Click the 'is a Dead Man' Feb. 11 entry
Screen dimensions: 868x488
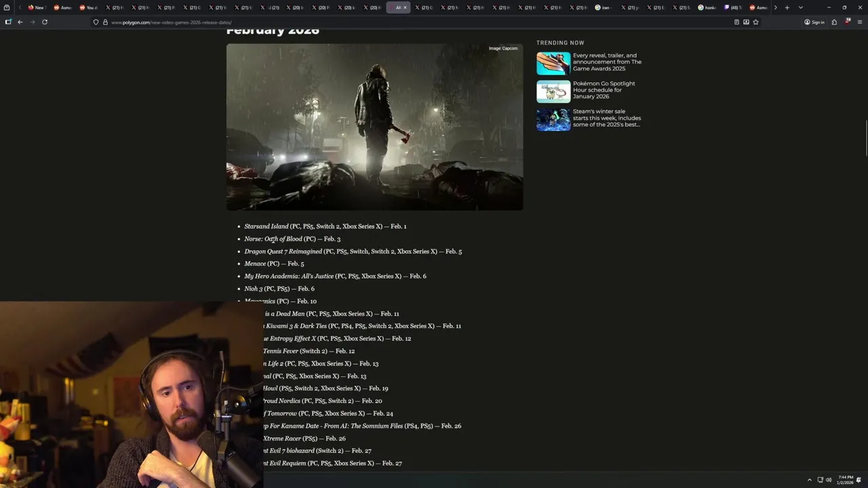[331, 314]
